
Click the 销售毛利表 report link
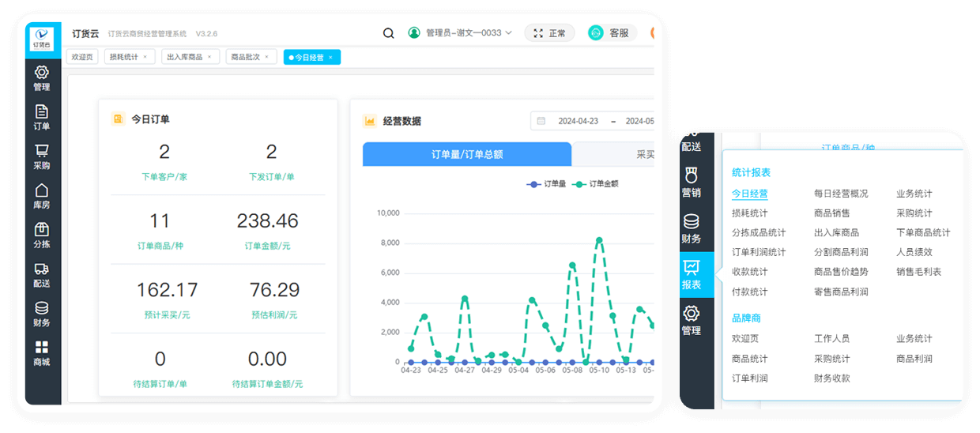pos(918,272)
